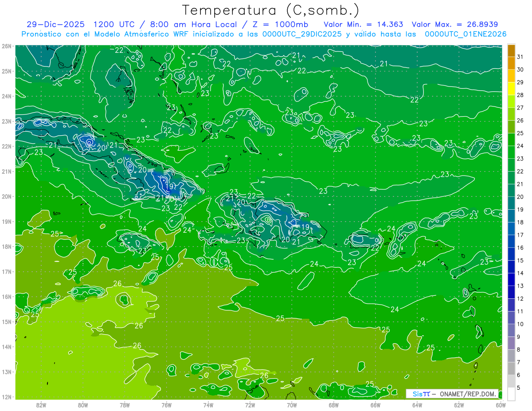Click the "76W" longitude axis label
532x411 pixels.
166,405
